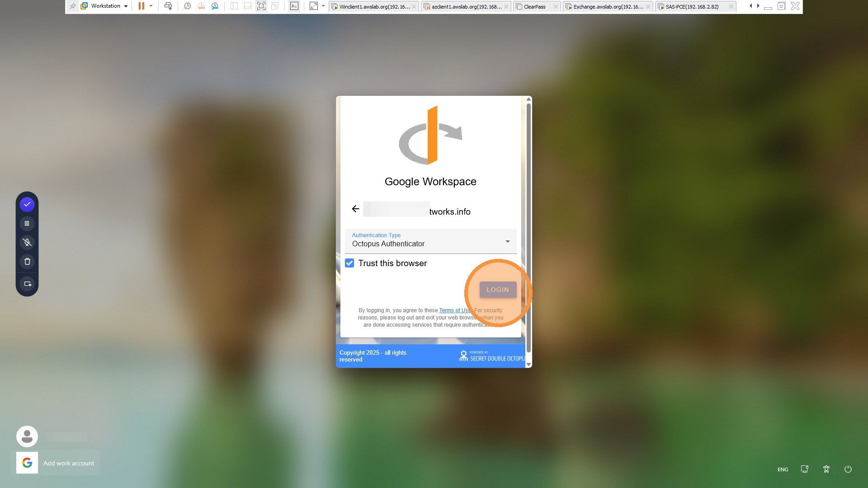The image size is (868, 488).
Task: Pause the virtual machine with orange pause icon
Action: pos(142,6)
